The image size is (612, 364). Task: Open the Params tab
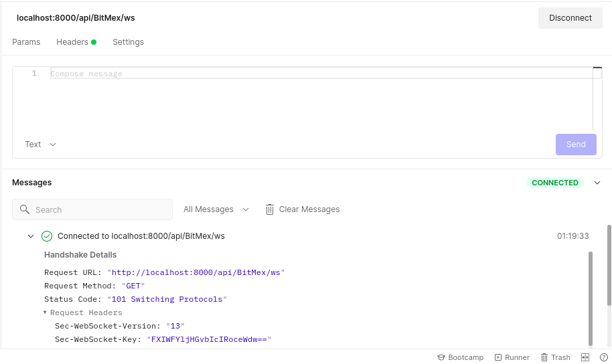pyautogui.click(x=26, y=42)
